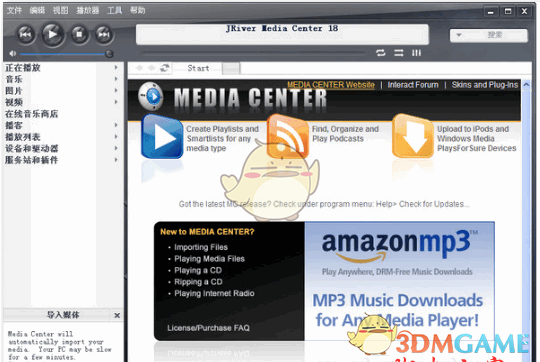Toggle shuffle mode icon

point(398,53)
